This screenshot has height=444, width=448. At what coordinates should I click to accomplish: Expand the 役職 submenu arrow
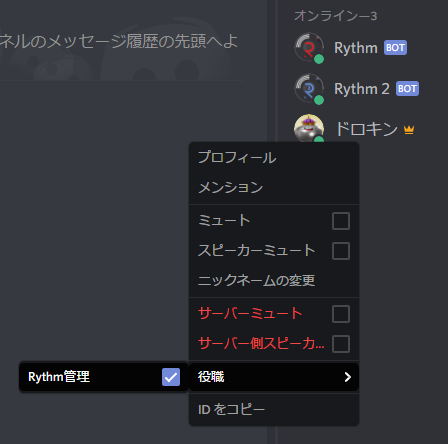point(348,377)
